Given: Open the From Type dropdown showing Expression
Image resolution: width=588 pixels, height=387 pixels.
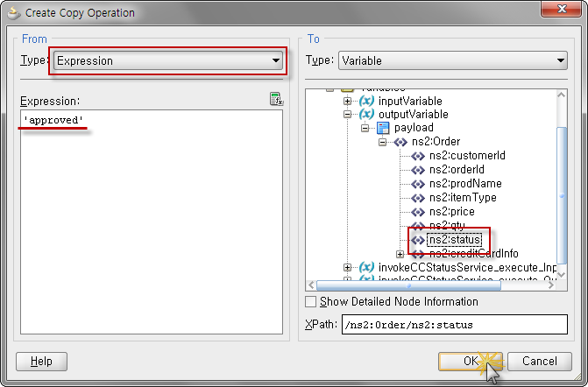Looking at the screenshot, I should [x=168, y=60].
